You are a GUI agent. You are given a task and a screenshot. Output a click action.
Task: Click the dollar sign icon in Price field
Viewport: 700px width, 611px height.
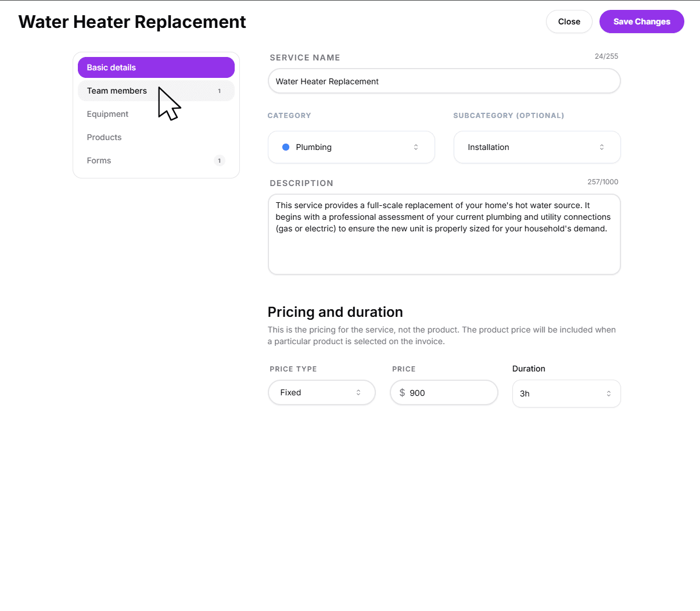[x=402, y=392]
